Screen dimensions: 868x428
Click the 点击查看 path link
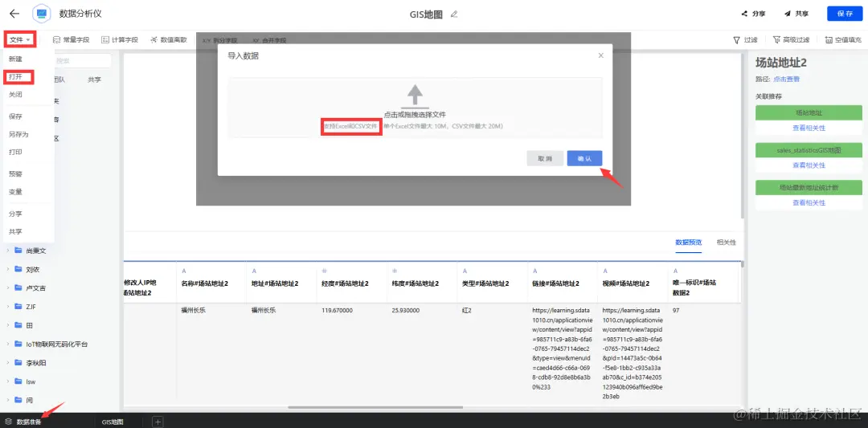pyautogui.click(x=787, y=79)
